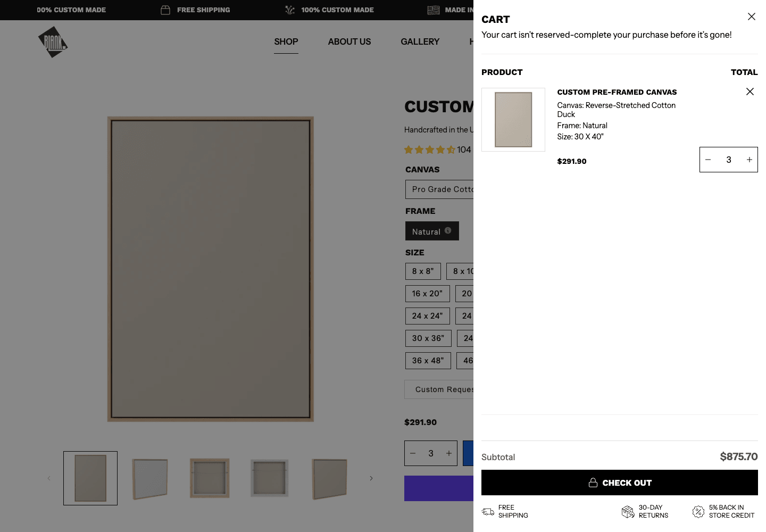Click the flag icon beside MADE IN

(x=434, y=10)
